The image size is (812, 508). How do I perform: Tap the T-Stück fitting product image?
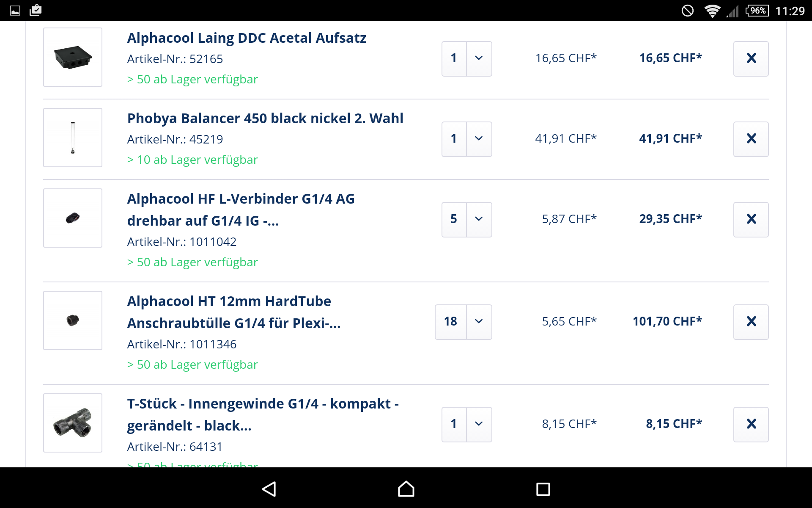tap(73, 423)
